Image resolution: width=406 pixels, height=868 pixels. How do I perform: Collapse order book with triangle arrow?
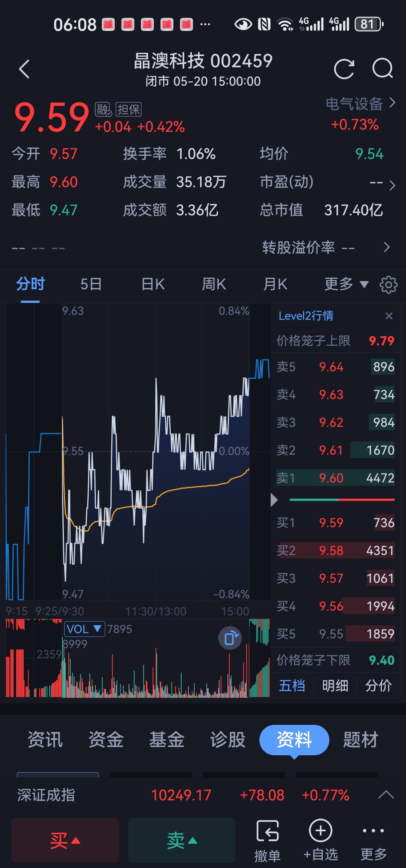click(274, 500)
